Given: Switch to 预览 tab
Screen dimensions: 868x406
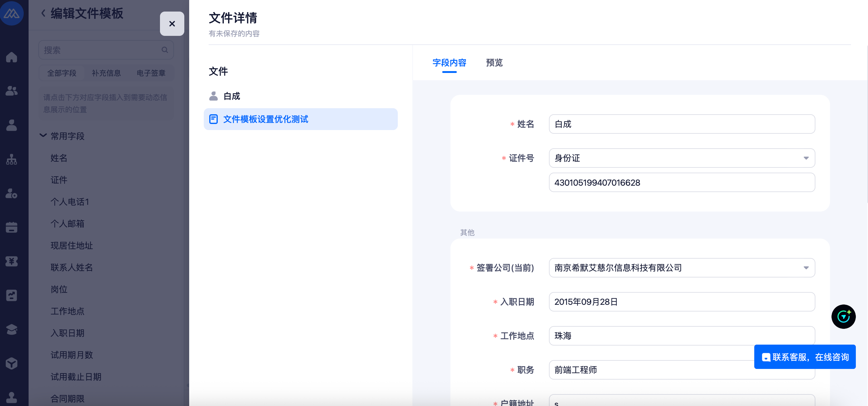Looking at the screenshot, I should click(x=494, y=63).
